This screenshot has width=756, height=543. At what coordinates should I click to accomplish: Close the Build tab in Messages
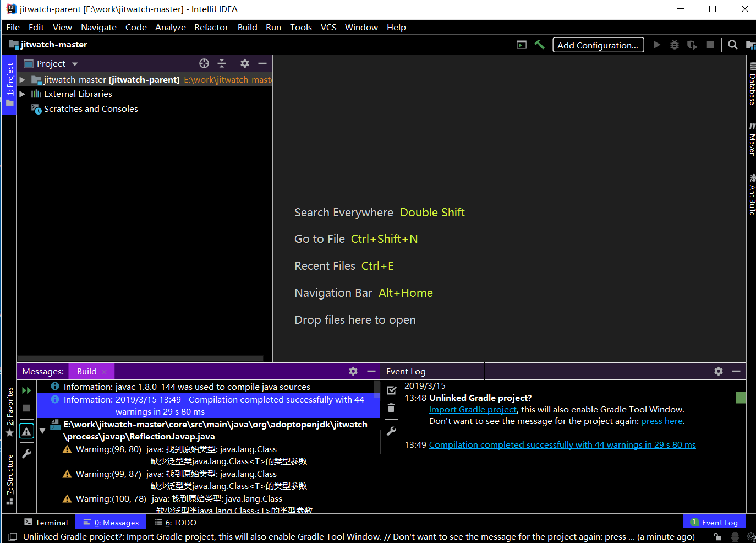click(x=105, y=372)
